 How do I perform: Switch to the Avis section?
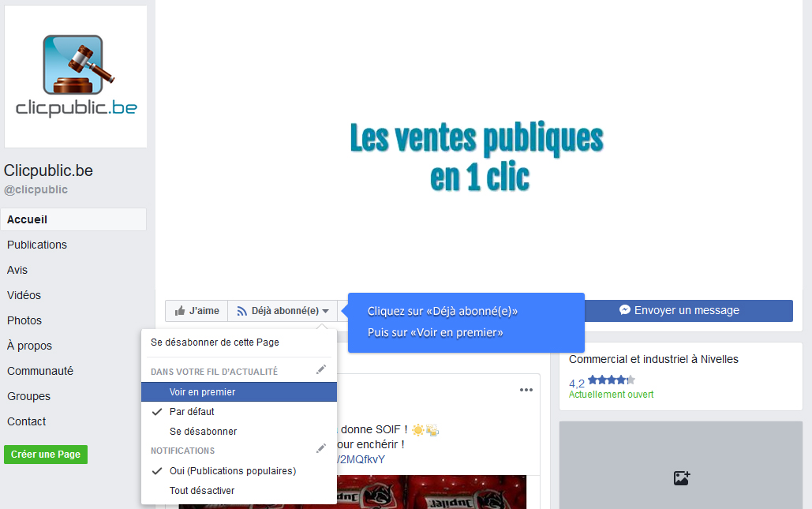[17, 269]
